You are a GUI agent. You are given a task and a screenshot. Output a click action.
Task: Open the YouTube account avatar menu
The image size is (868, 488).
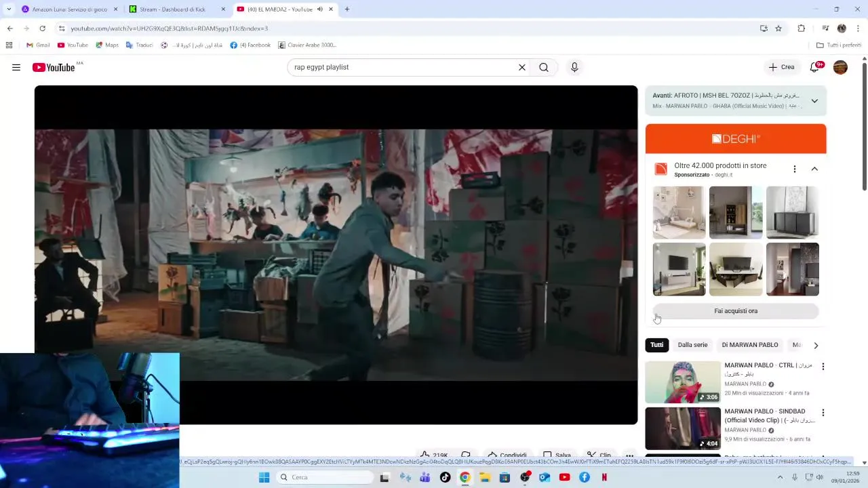(840, 67)
